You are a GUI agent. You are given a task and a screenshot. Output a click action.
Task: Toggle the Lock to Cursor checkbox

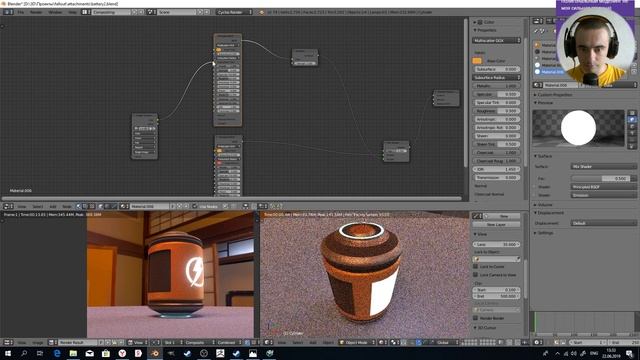pyautogui.click(x=476, y=267)
